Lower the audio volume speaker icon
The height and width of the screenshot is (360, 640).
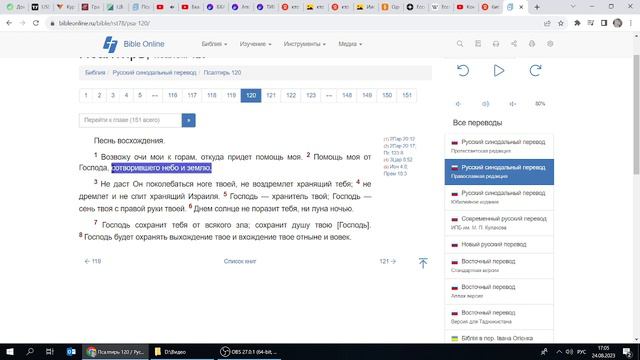458,104
